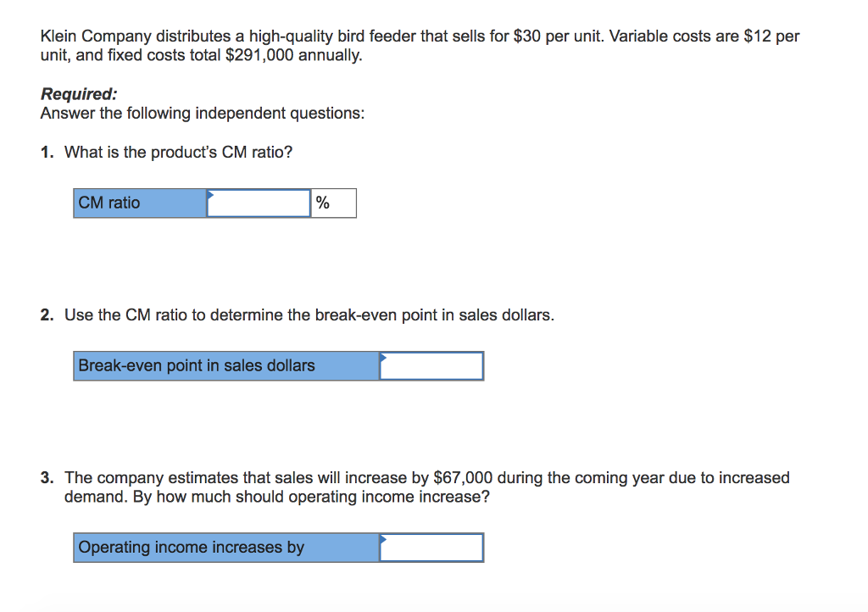Click the bold italic 'Required:' heading

click(x=79, y=94)
